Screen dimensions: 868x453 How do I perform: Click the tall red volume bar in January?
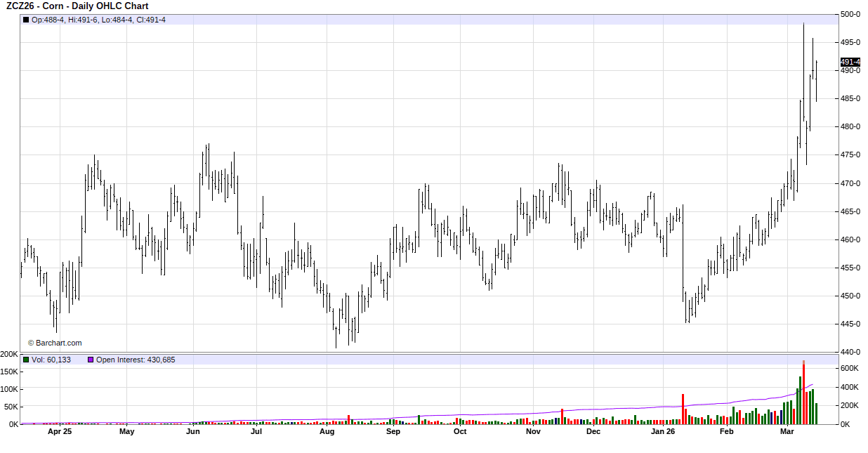pos(683,409)
